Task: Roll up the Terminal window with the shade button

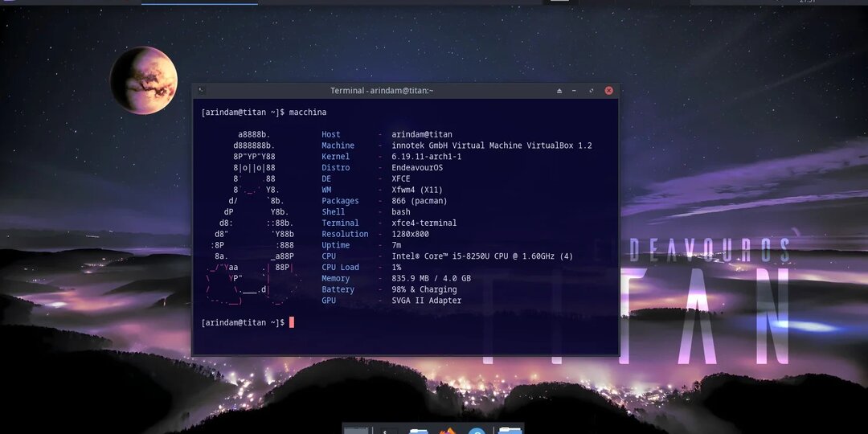Action: [x=559, y=90]
